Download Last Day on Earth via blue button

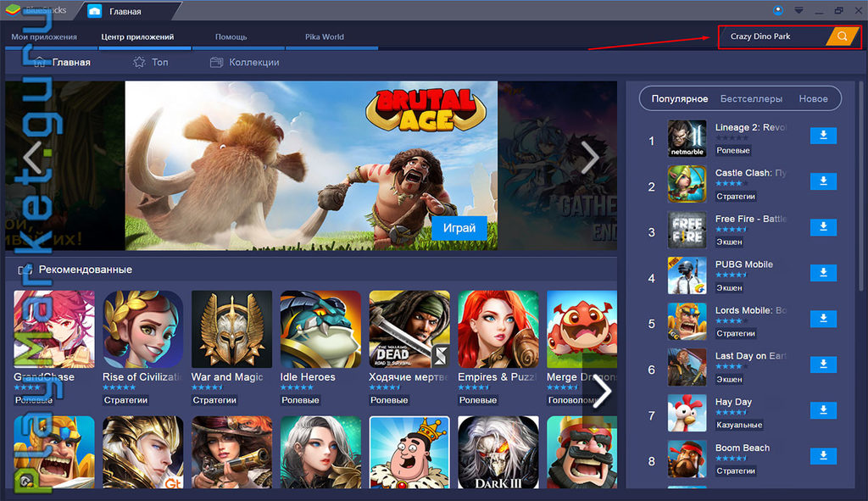[823, 365]
